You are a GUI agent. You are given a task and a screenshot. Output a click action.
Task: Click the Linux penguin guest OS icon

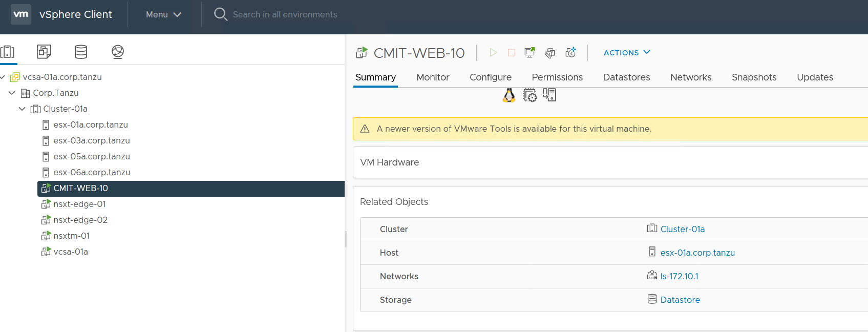click(509, 95)
